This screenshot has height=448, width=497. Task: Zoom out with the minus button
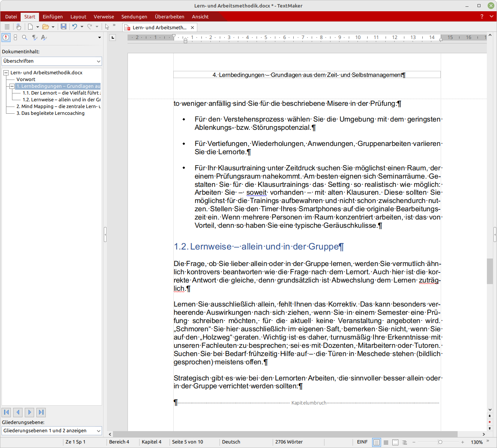[414, 442]
